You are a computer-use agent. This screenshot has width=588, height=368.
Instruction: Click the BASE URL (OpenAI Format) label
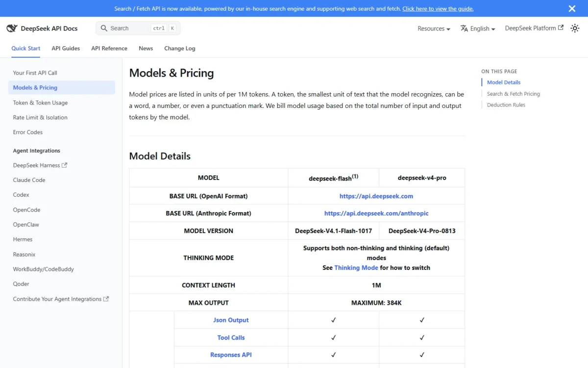pos(209,196)
